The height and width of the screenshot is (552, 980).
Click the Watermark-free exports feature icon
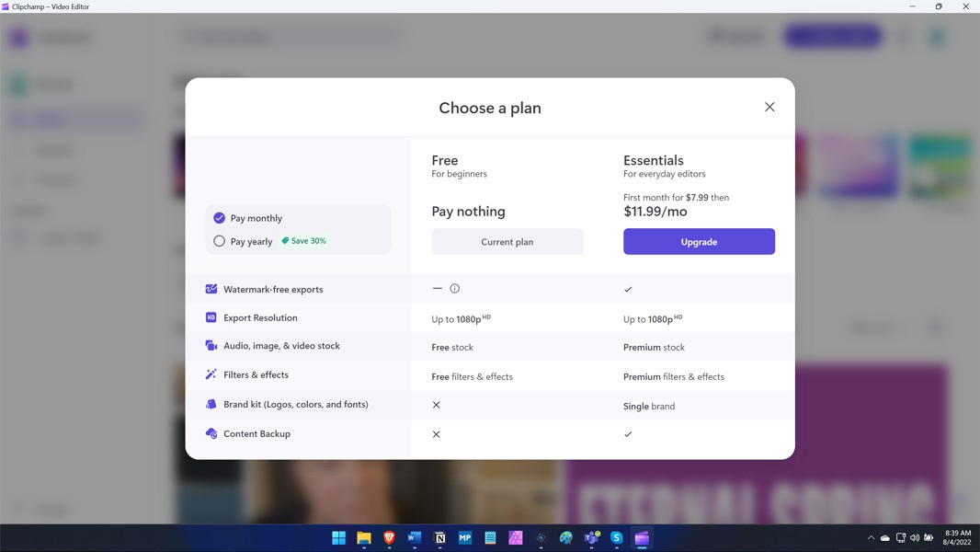[x=211, y=289]
